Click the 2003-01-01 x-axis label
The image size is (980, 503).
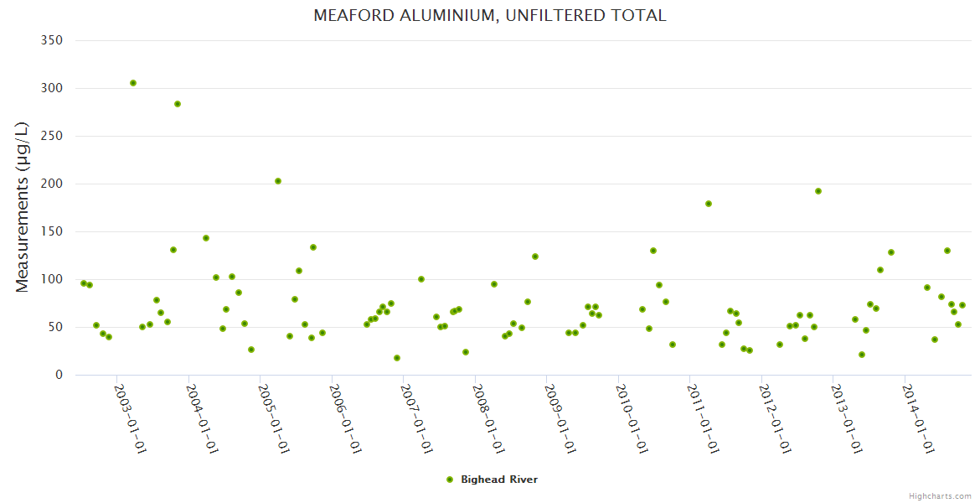pyautogui.click(x=130, y=417)
